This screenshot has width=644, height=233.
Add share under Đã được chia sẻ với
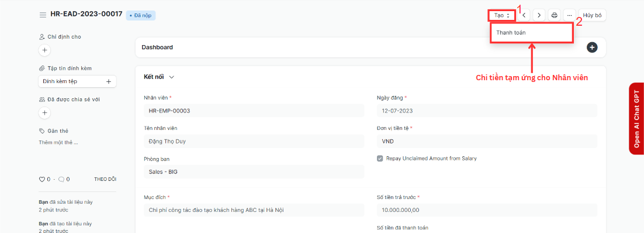click(x=44, y=113)
